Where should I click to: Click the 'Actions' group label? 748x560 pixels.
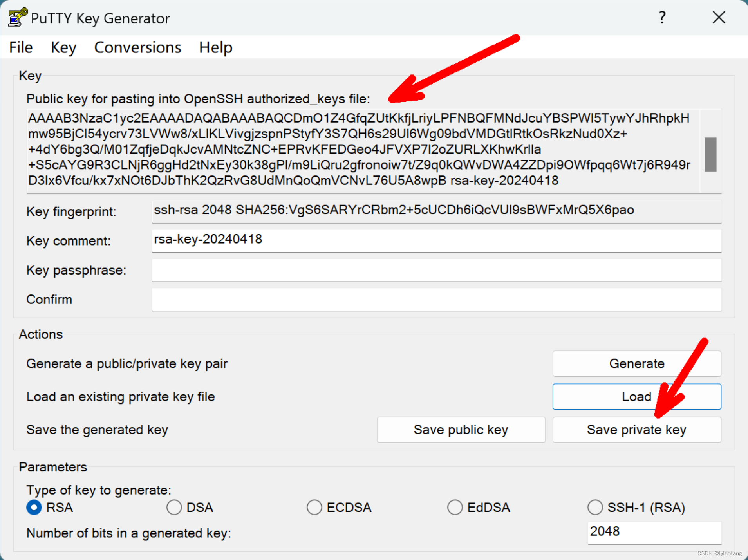coord(41,334)
